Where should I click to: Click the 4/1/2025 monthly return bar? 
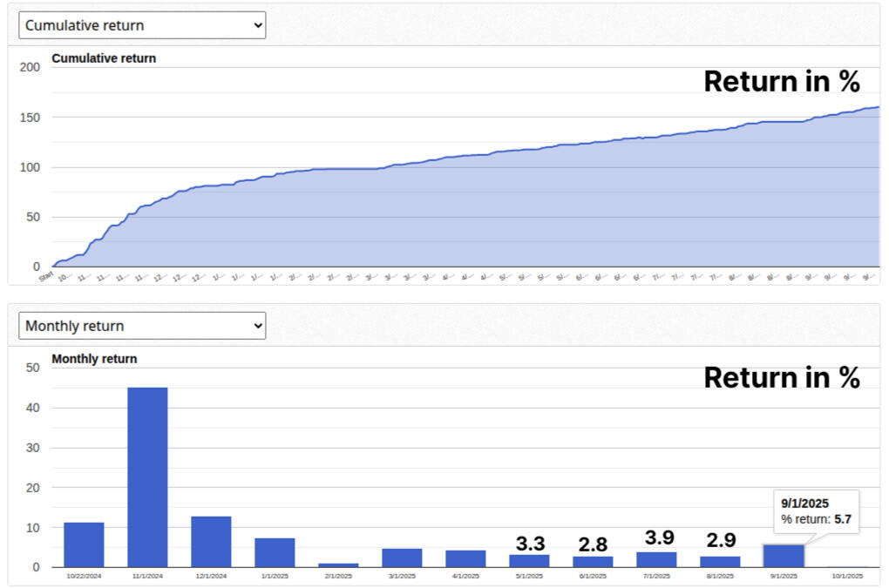tap(465, 558)
